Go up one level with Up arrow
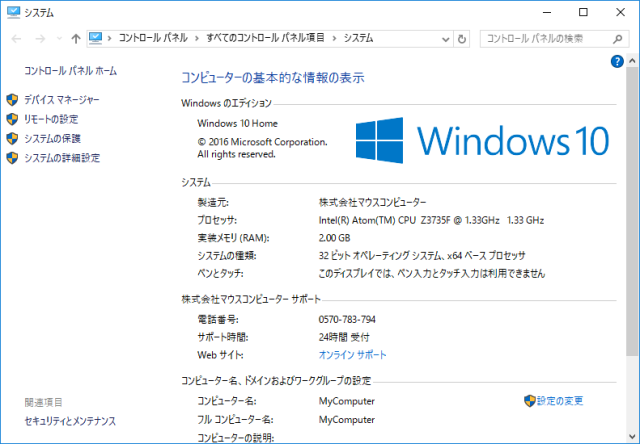Viewport: 640px width, 444px height. [76, 39]
